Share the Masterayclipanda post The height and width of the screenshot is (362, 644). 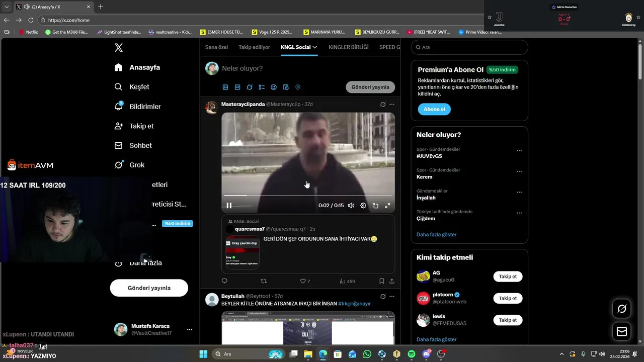[392, 281]
